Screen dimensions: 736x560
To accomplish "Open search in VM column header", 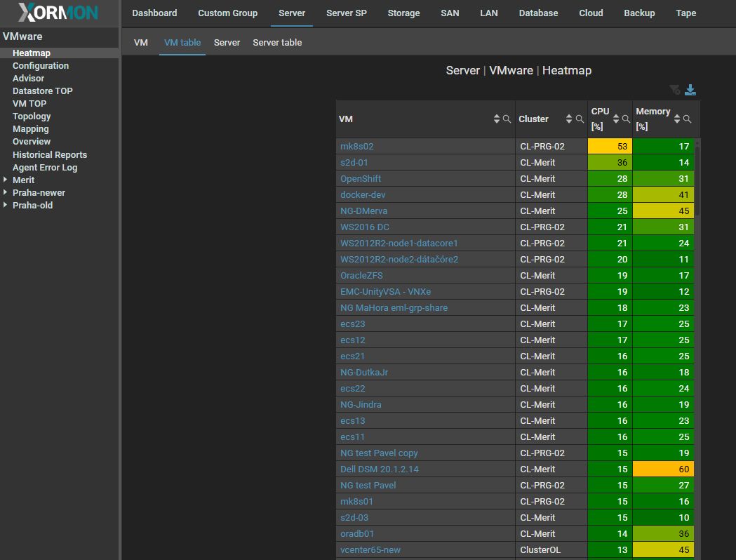I will pyautogui.click(x=507, y=119).
